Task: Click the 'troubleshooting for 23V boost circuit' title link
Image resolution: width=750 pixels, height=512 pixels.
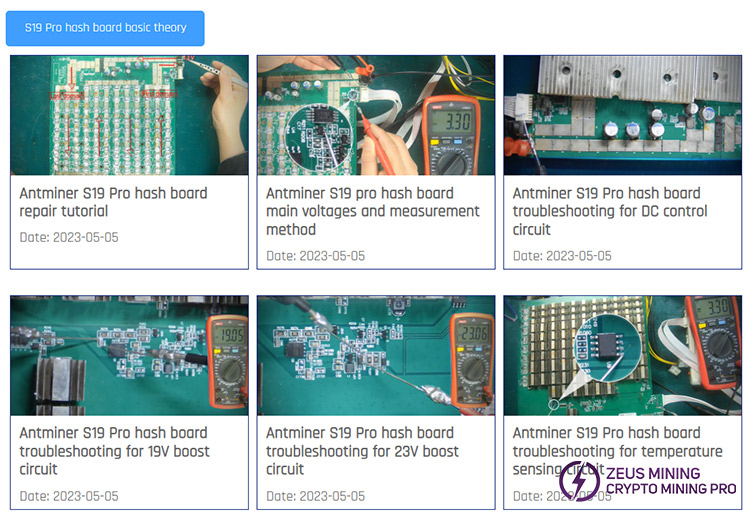Action: click(362, 451)
